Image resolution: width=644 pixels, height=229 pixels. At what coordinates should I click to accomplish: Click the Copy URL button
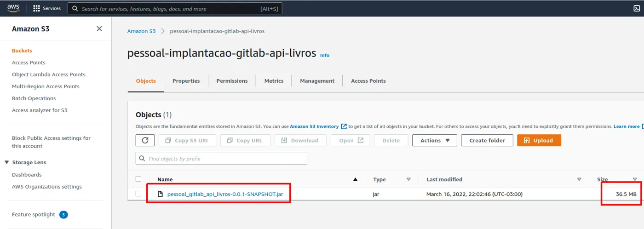245,140
